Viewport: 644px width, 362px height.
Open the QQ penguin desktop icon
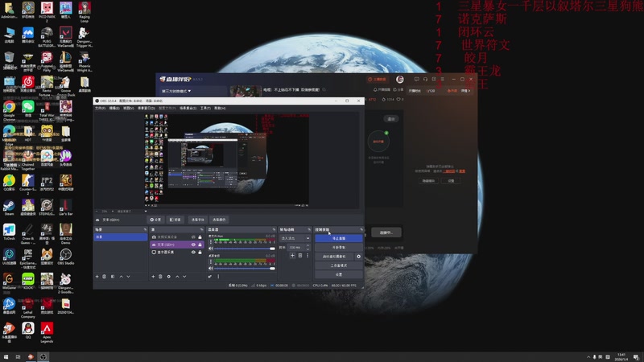(x=28, y=330)
